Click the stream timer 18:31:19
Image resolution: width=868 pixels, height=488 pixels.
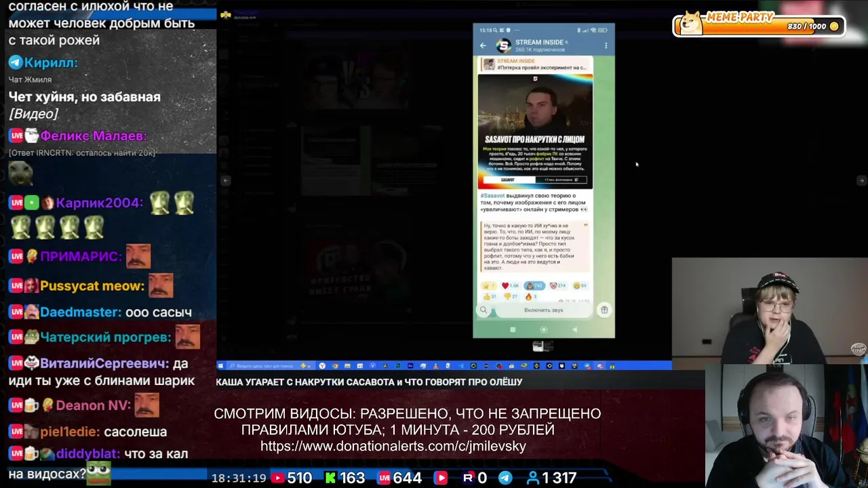(x=239, y=479)
